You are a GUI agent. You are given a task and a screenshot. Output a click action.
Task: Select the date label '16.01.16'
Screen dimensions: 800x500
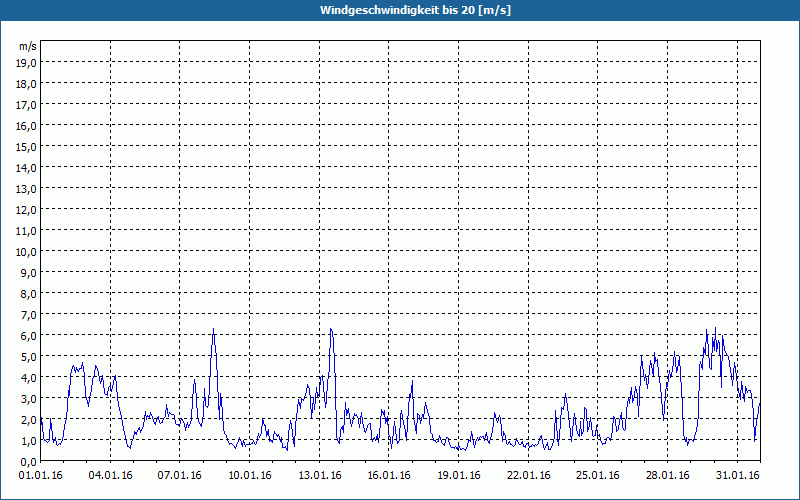click(389, 476)
